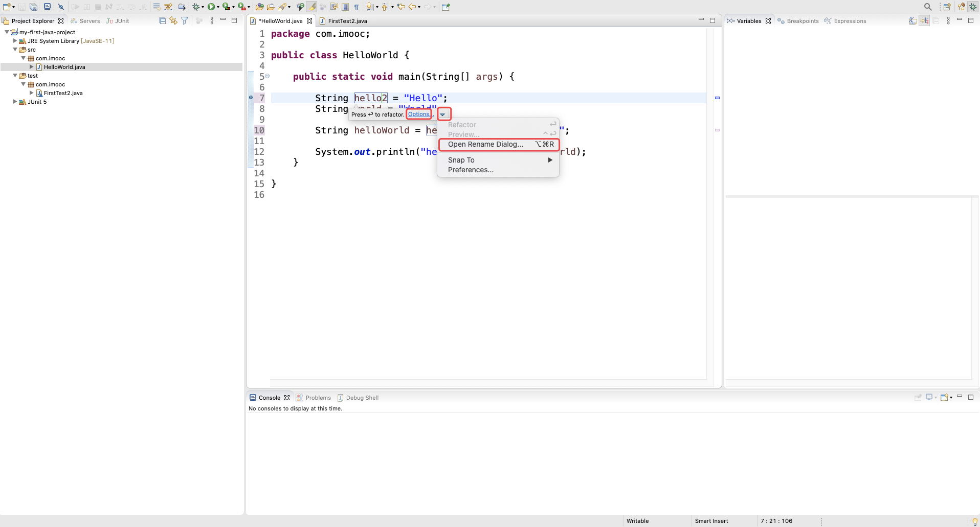Image resolution: width=980 pixels, height=527 pixels.
Task: Toggle Show Logical Structure in Variables view
Action: tap(924, 21)
